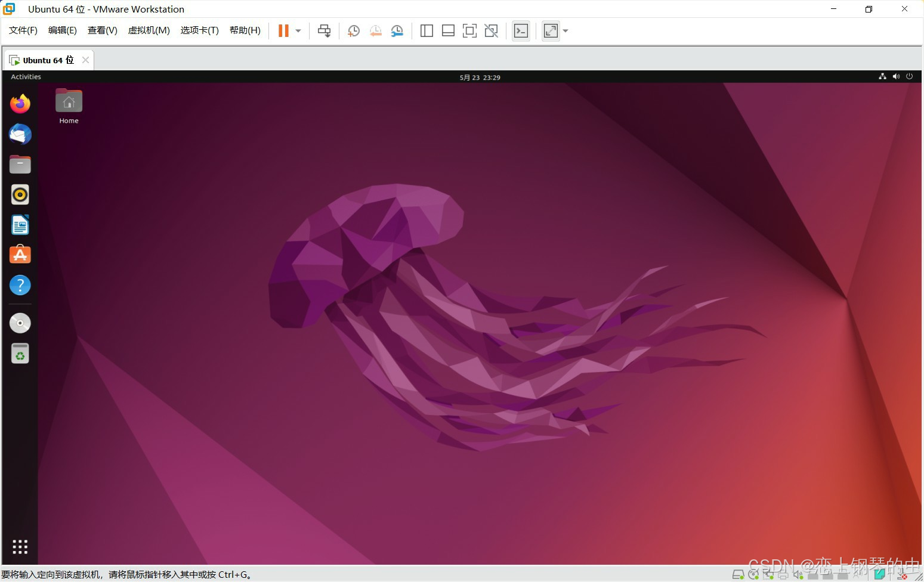Click the CD/DVD drive status bar icon
This screenshot has width=924, height=582.
(753, 575)
